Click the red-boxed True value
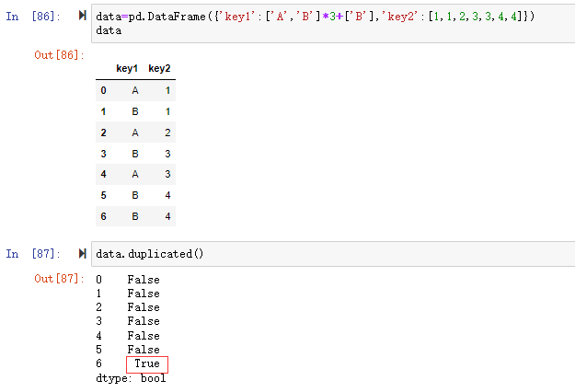Screen dimensions: 575x392 (x=146, y=364)
